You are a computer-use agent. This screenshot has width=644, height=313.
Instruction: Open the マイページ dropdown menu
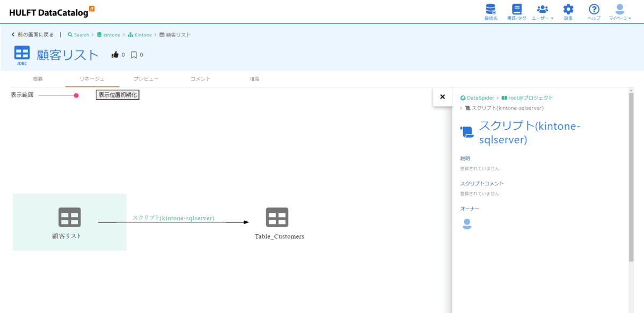point(620,12)
